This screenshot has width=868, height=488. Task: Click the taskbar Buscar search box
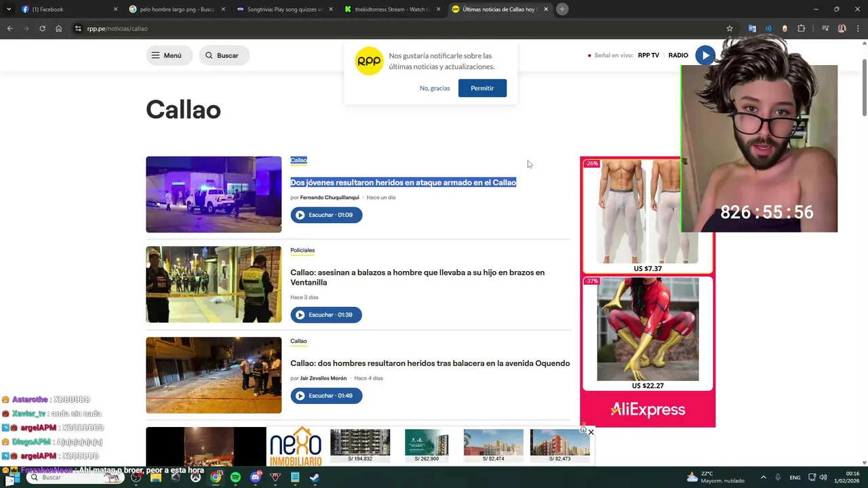[75, 477]
